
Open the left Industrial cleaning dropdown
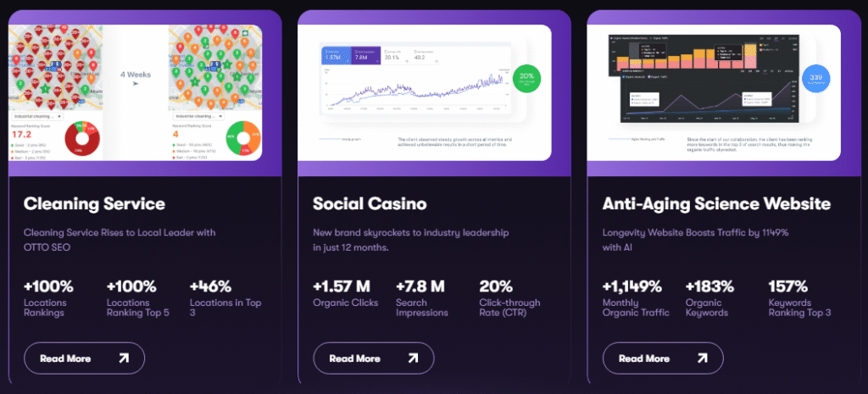tap(36, 117)
